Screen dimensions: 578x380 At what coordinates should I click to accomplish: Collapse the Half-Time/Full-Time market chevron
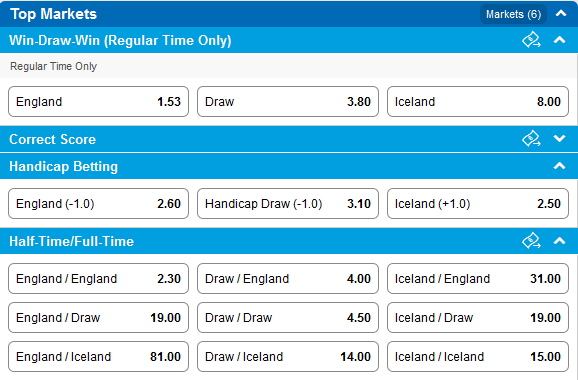pos(560,241)
